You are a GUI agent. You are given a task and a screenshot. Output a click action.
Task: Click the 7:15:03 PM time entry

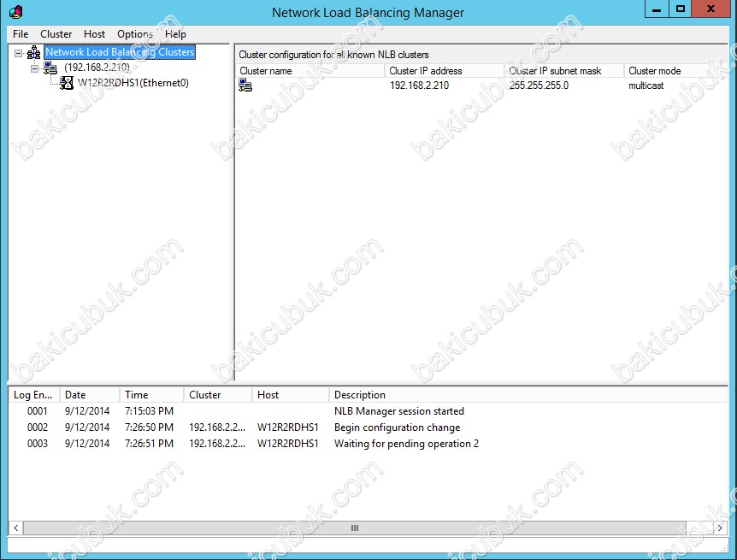pyautogui.click(x=149, y=411)
